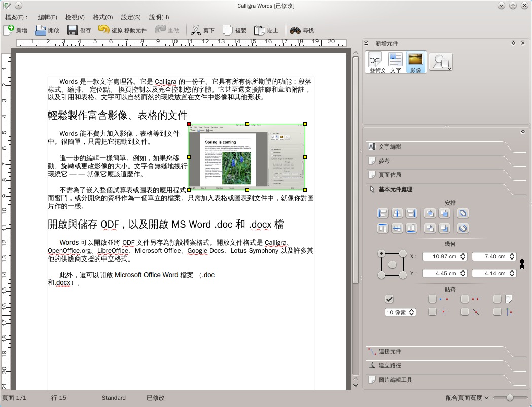Click the X coordinate input field
Screen dimensions: 532x407
442,256
